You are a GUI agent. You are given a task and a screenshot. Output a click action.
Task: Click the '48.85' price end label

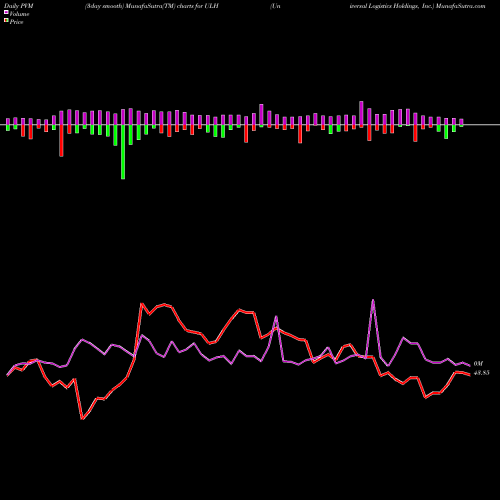point(482,373)
